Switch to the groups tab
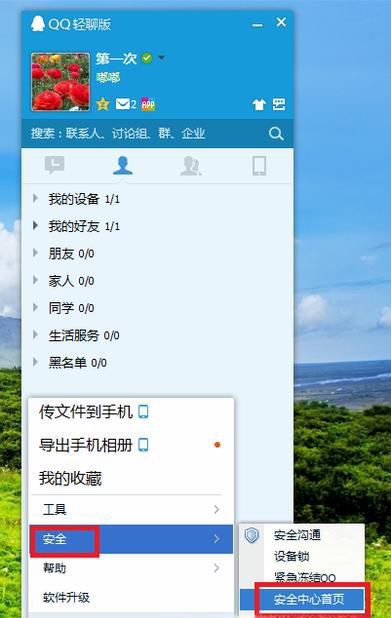This screenshot has width=391, height=618. point(191,166)
